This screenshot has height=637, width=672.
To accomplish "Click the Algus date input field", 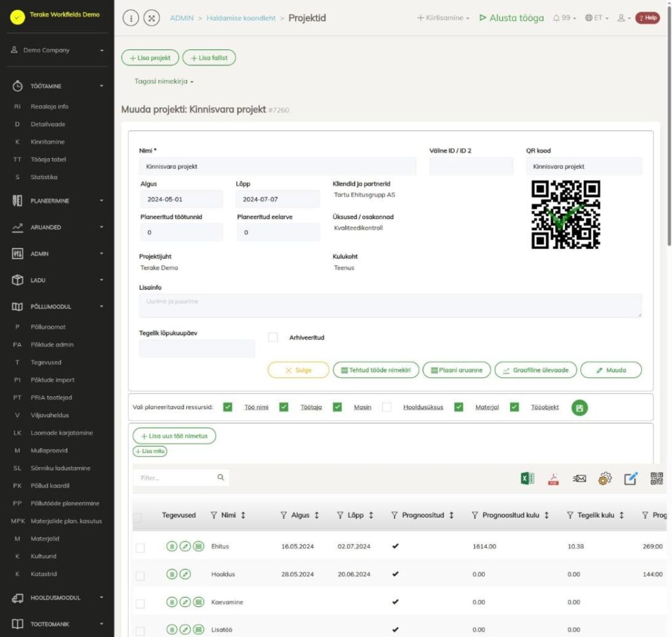I will (x=182, y=199).
